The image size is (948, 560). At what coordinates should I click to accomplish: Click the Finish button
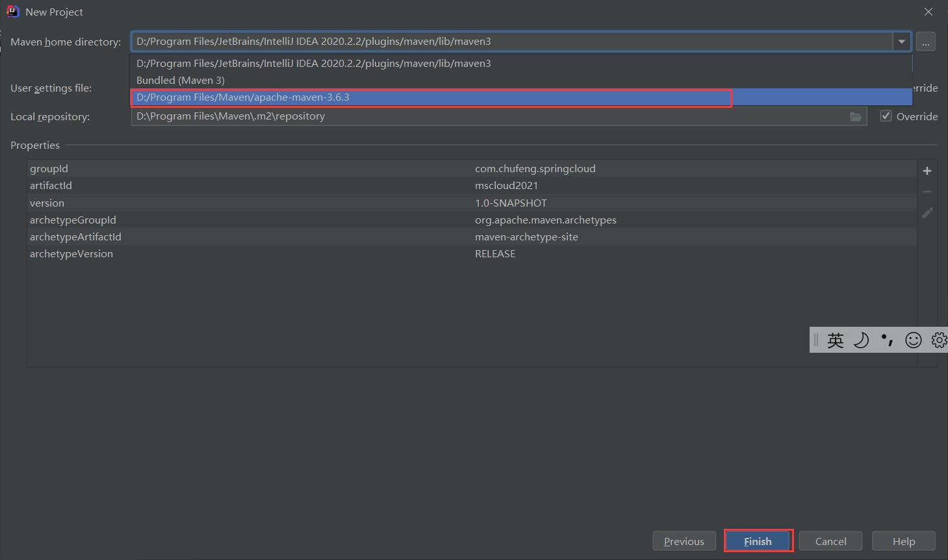[x=758, y=541]
